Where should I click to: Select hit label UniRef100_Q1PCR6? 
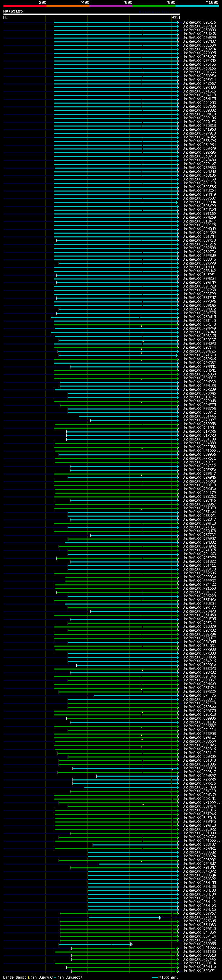[x=199, y=432]
